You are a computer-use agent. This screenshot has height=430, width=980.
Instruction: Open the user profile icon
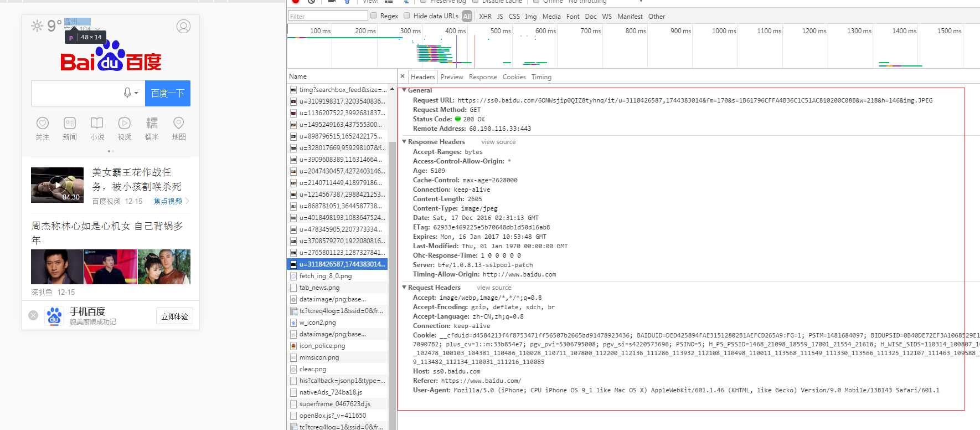coord(183,27)
